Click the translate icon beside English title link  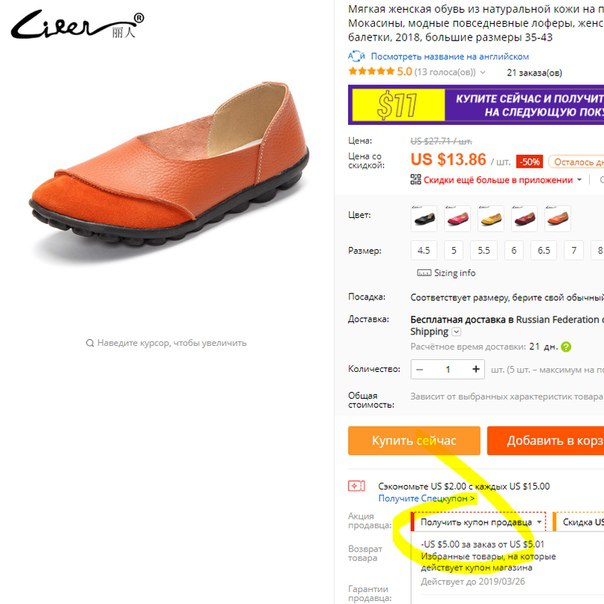(356, 56)
